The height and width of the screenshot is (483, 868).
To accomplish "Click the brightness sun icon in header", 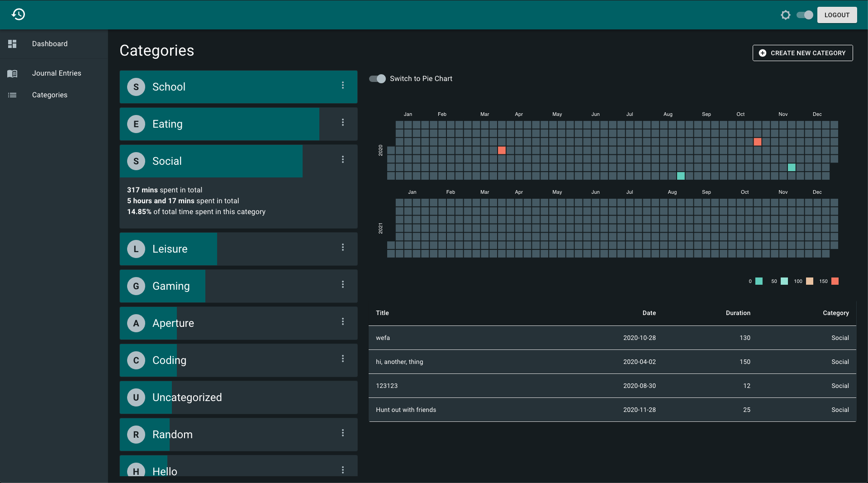I will pos(786,15).
